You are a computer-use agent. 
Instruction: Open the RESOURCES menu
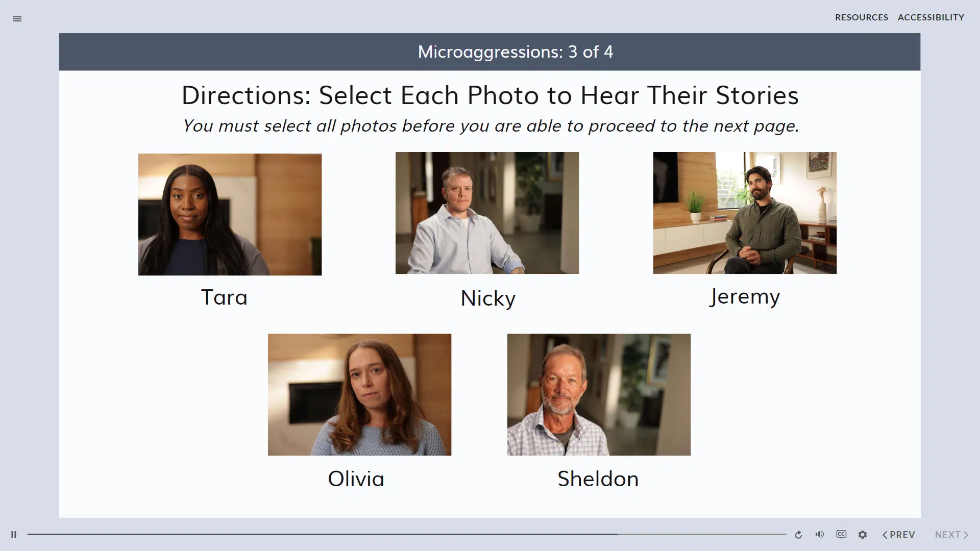tap(862, 17)
